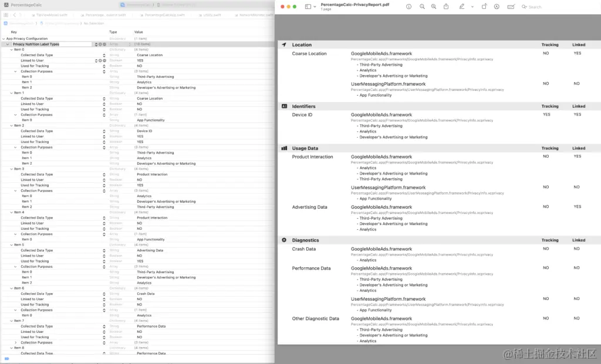The image size is (601, 364).
Task: Switch to the PercentageCalcApp.swift tab
Action: (163, 15)
